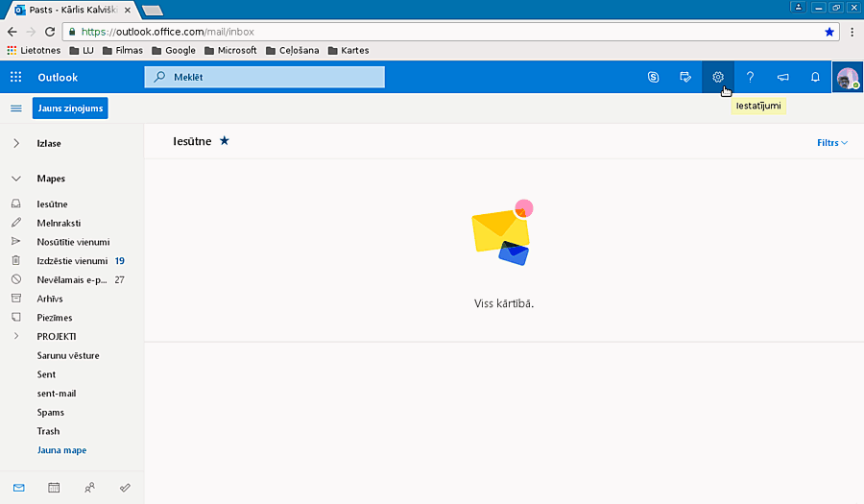Open a new browser tab

point(152,11)
